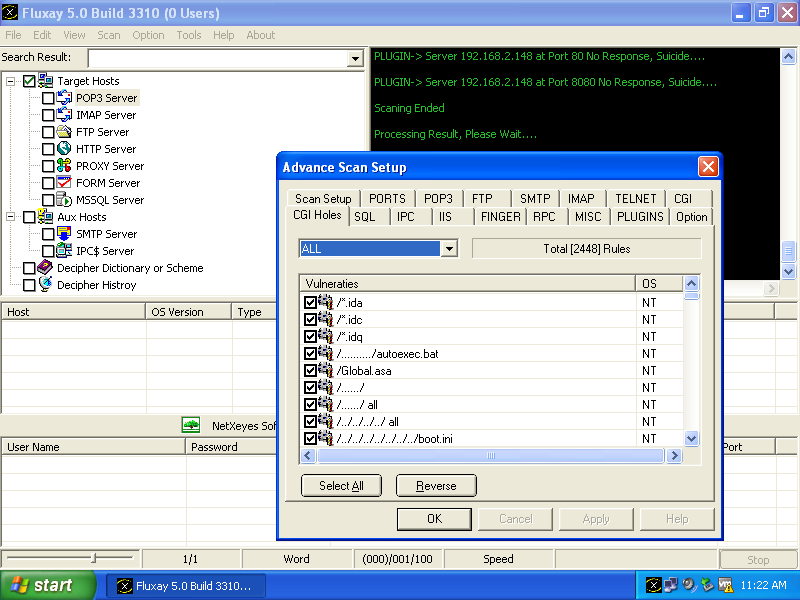Click the Search Result input field
800x600 pixels.
click(217, 59)
